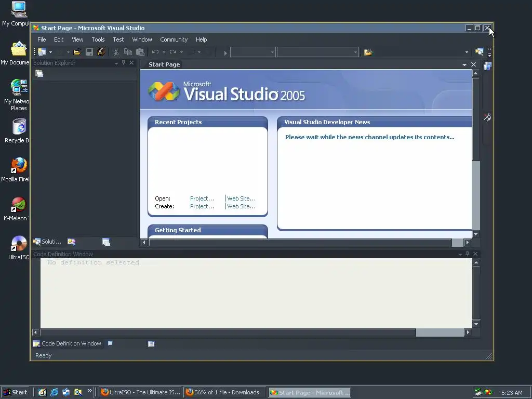The width and height of the screenshot is (532, 399).
Task: Open the Server Explorer side tab icon
Action: pos(487,66)
